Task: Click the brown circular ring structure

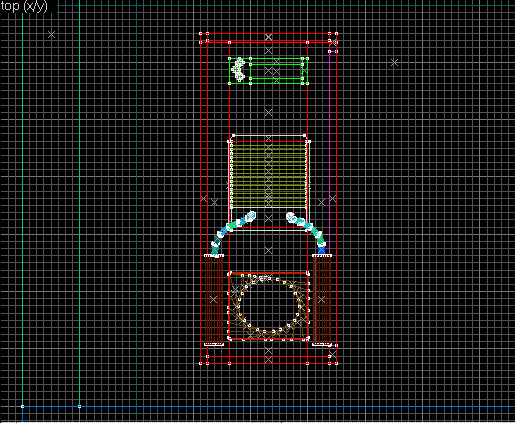Action: (269, 305)
